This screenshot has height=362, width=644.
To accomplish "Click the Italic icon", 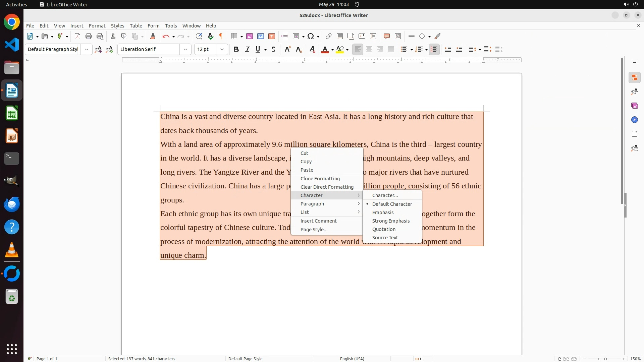I will pos(247,49).
